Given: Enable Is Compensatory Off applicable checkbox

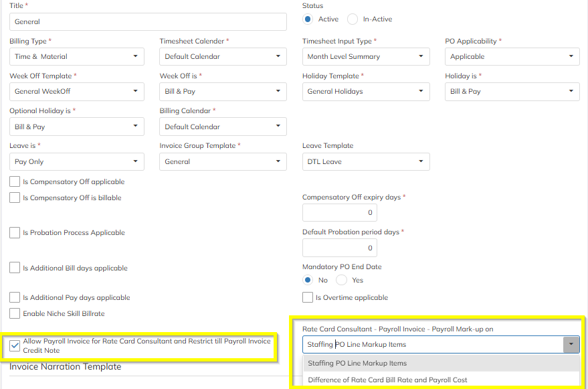Looking at the screenshot, I should pyautogui.click(x=15, y=181).
